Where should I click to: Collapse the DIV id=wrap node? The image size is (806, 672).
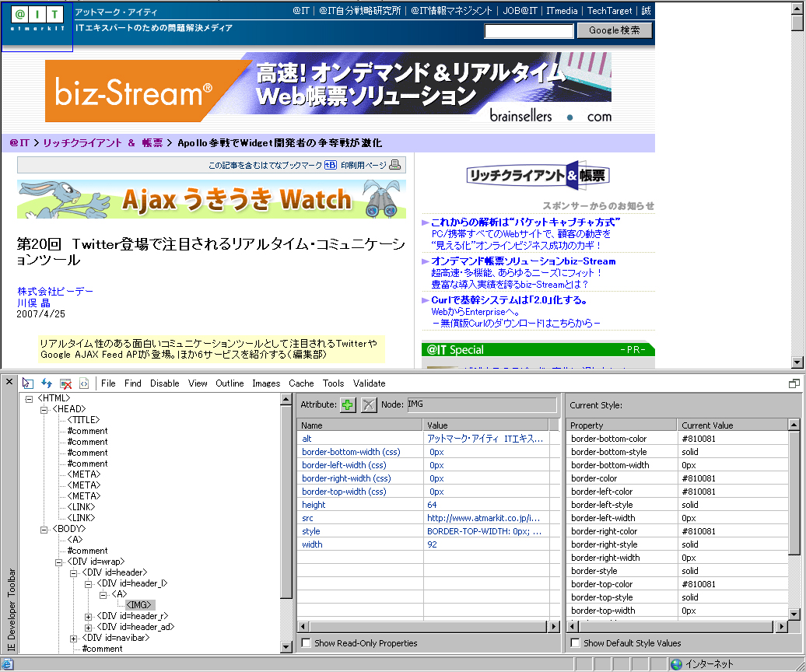[x=59, y=562]
